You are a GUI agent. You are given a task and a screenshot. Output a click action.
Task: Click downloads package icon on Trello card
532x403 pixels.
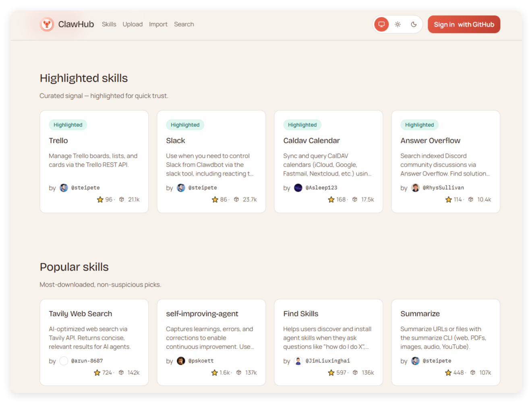point(122,199)
